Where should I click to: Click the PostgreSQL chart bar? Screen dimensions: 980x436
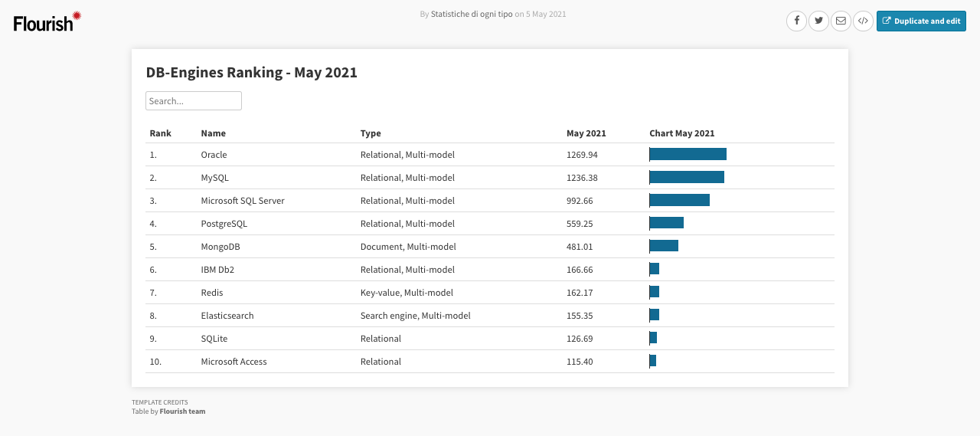click(x=667, y=223)
